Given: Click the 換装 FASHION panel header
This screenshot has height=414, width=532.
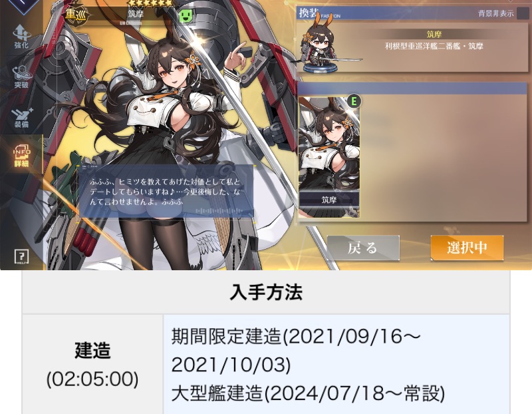Looking at the screenshot, I should (412, 13).
